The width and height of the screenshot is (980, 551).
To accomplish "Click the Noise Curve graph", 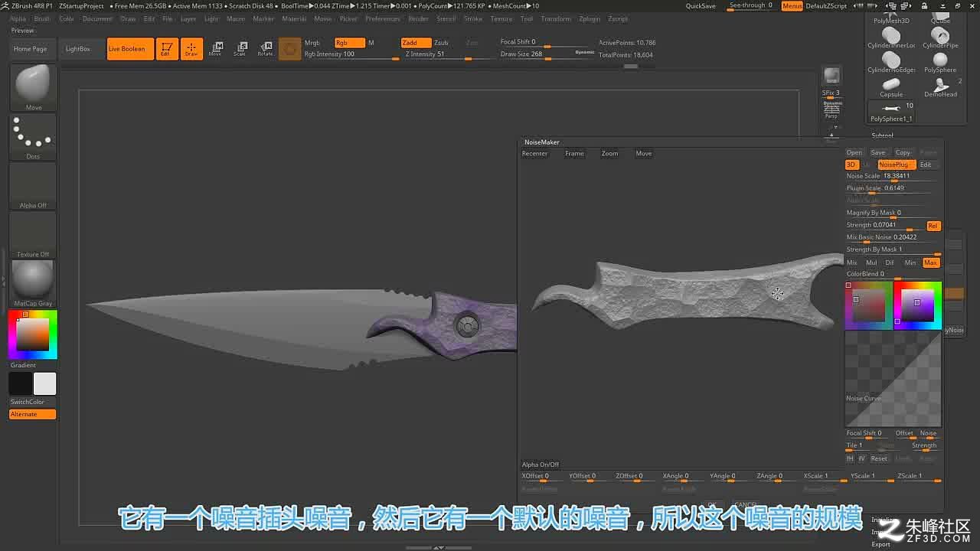I will [x=893, y=379].
